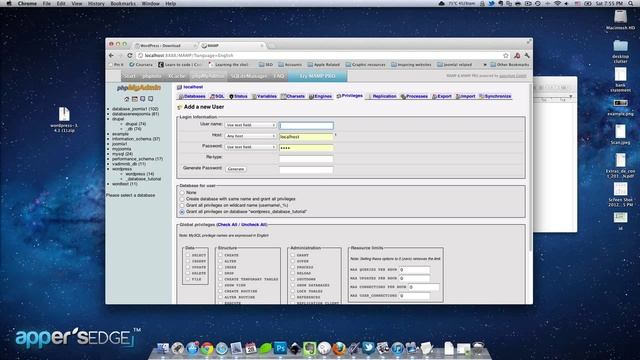Check the GRANT administration privilege
640x360 pixels.
(293, 255)
